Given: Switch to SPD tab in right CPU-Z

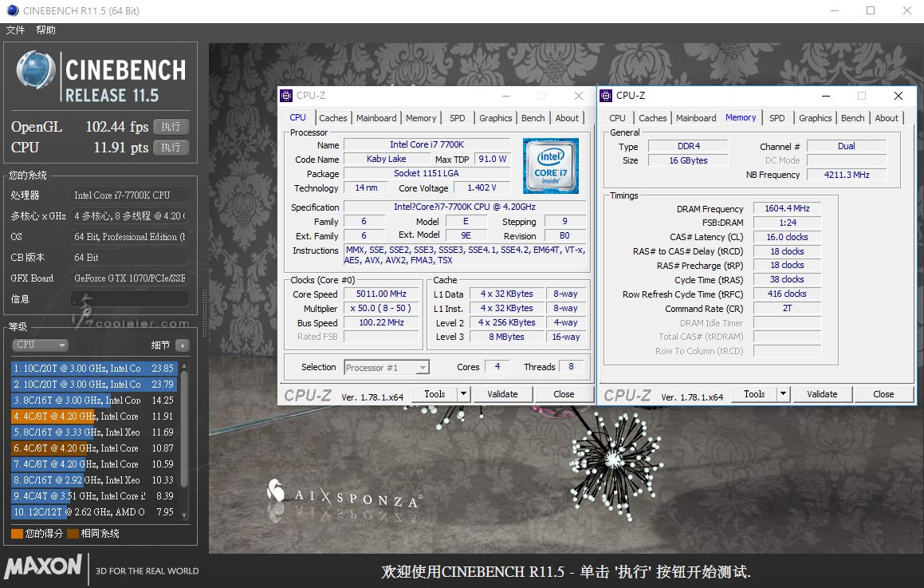Looking at the screenshot, I should (x=777, y=118).
